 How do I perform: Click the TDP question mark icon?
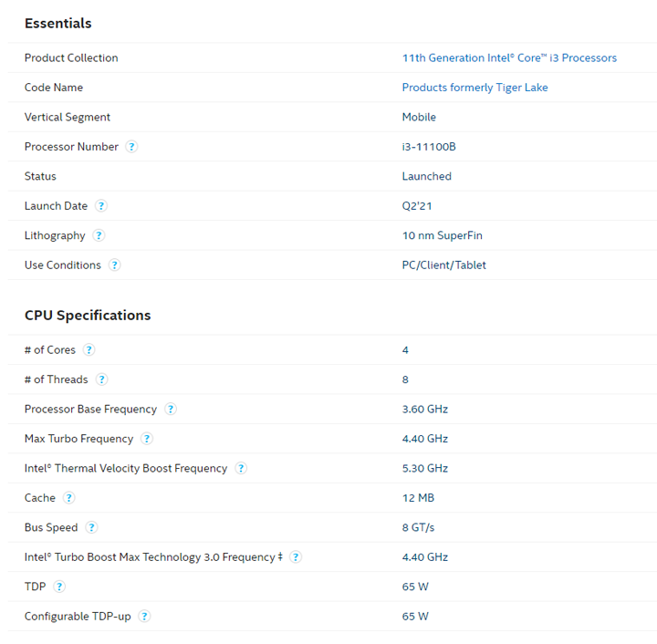click(x=59, y=587)
